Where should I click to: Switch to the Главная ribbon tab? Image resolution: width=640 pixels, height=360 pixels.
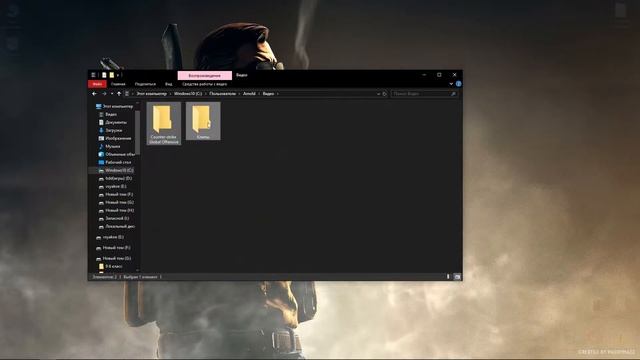[x=118, y=84]
